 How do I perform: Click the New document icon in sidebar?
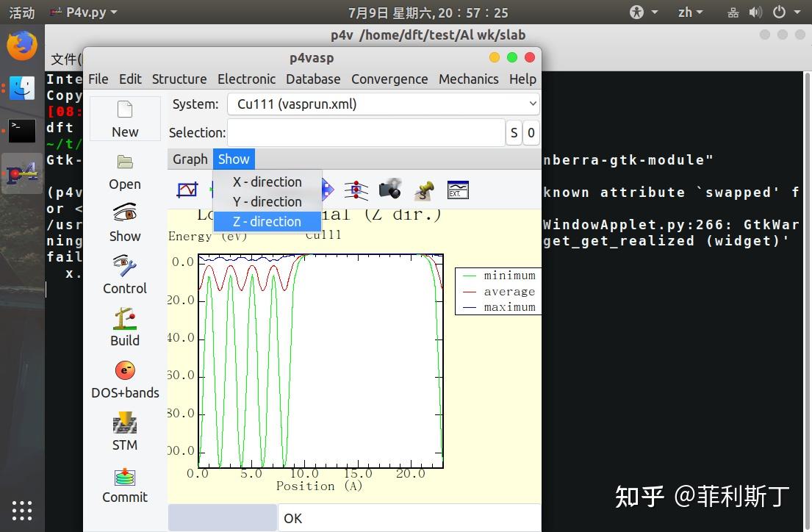[x=125, y=109]
